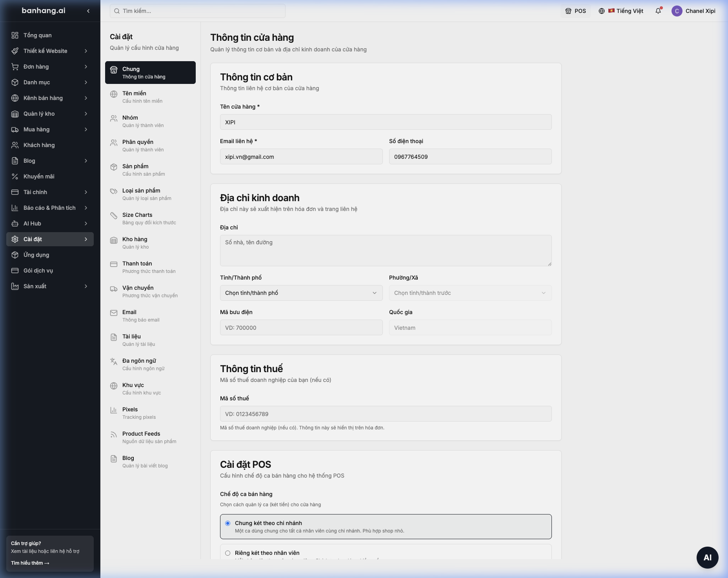
Task: Click the Tên miền globe icon
Action: [114, 94]
